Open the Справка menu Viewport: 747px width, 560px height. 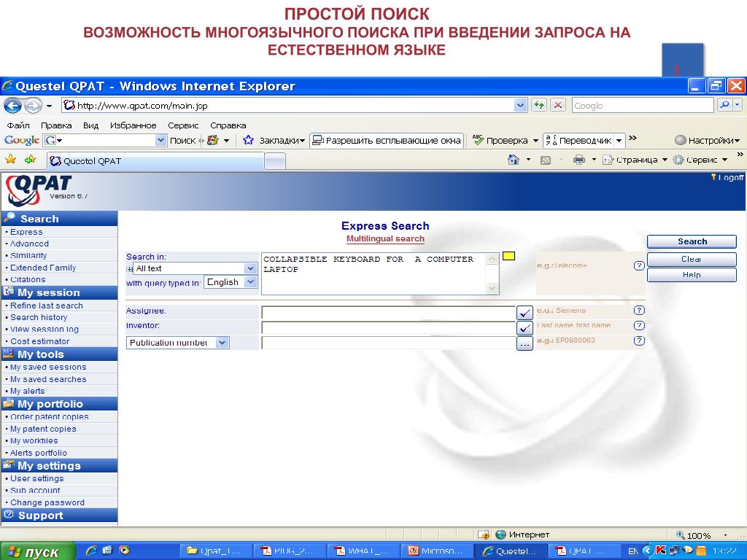pos(228,125)
